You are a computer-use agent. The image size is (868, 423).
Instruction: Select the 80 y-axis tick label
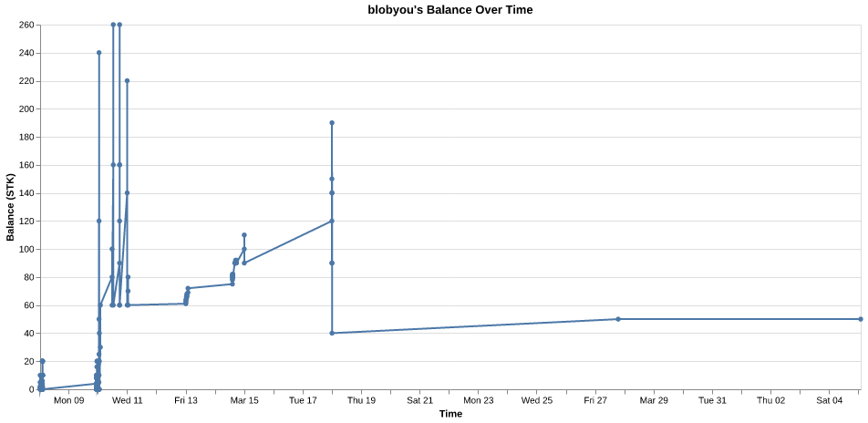[x=29, y=277]
